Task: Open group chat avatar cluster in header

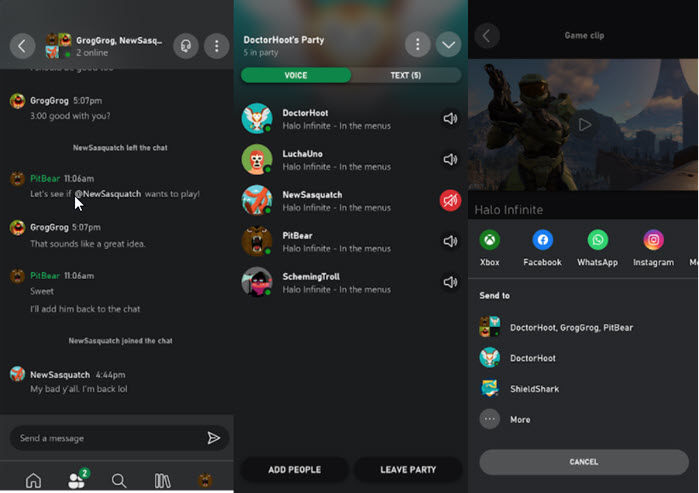Action: [58, 45]
